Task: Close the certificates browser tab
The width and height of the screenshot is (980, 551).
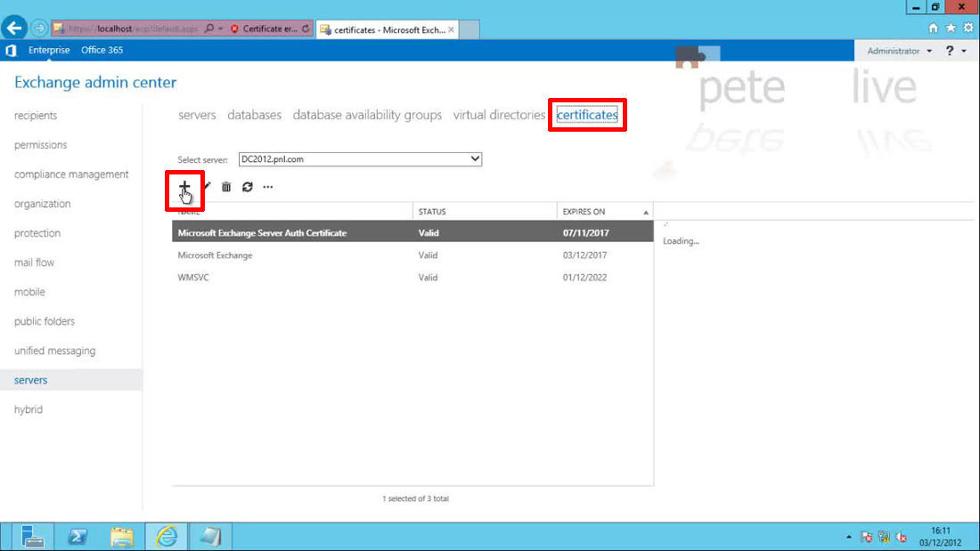Action: click(451, 29)
